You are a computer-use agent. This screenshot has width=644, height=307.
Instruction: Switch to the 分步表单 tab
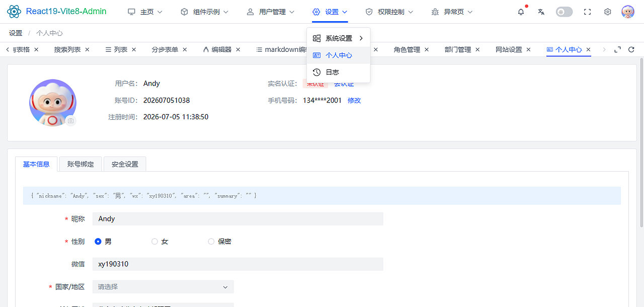pyautogui.click(x=165, y=49)
